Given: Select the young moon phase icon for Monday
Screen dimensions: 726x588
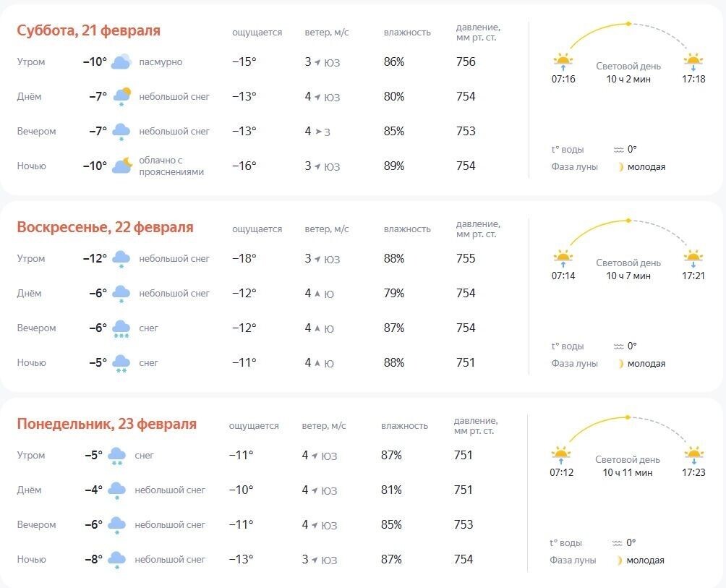Looking at the screenshot, I should tap(619, 561).
